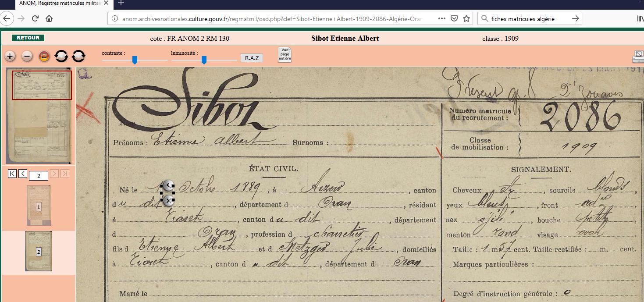Adjust the luminosité slider handle

click(x=204, y=60)
